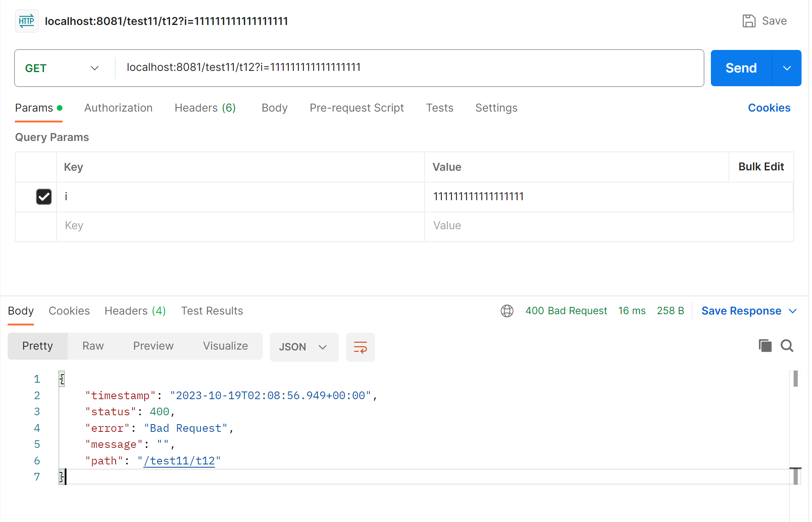Click the 258 B response size
Viewport: 812px width, 522px height.
click(670, 311)
